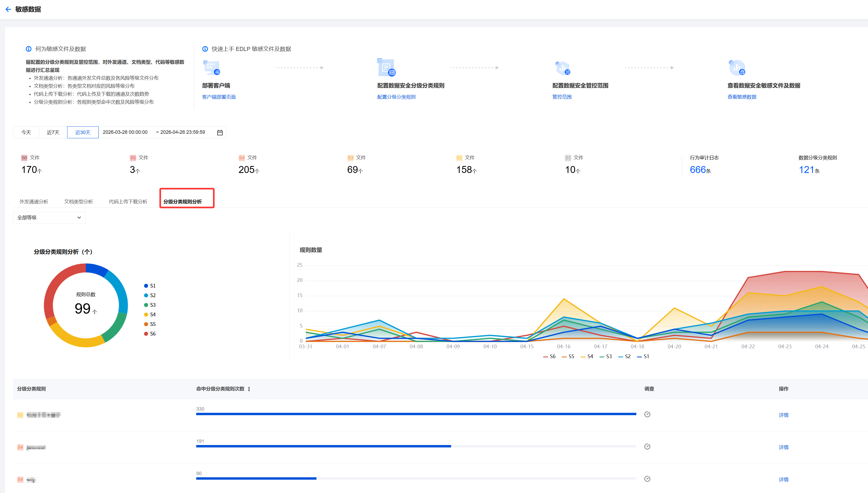Open the date range calendar icon
Image resolution: width=868 pixels, height=493 pixels.
(x=220, y=132)
